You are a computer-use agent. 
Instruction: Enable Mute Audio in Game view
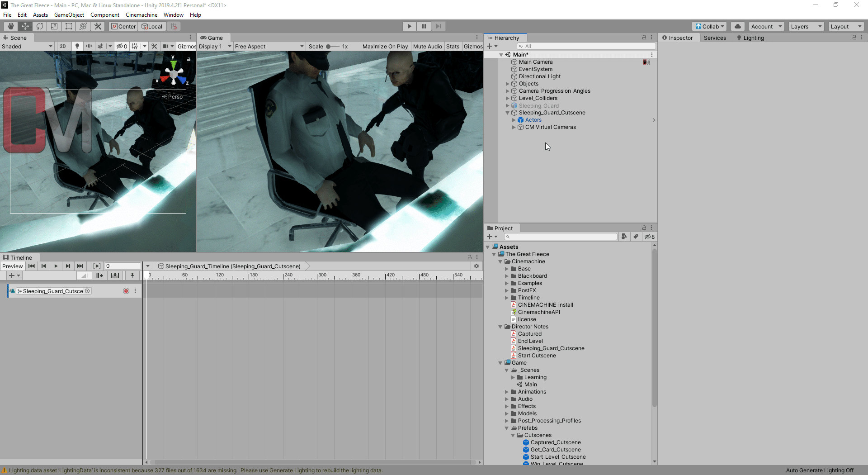[x=428, y=46]
